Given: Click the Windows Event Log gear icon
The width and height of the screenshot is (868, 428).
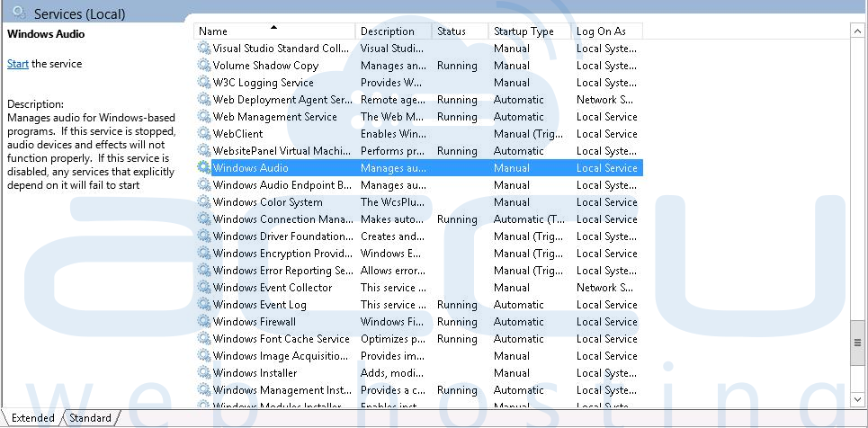Looking at the screenshot, I should (x=203, y=305).
